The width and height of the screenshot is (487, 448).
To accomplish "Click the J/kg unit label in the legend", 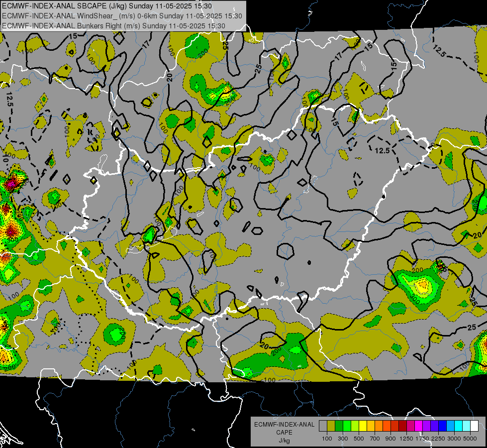I will tap(284, 441).
